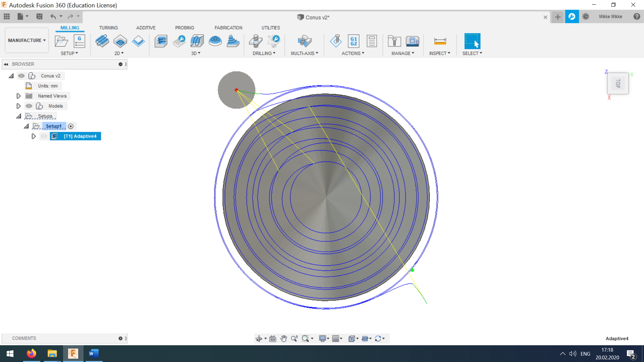Open the FABRICATION tab
Viewport: 644px width, 362px height.
point(228,28)
